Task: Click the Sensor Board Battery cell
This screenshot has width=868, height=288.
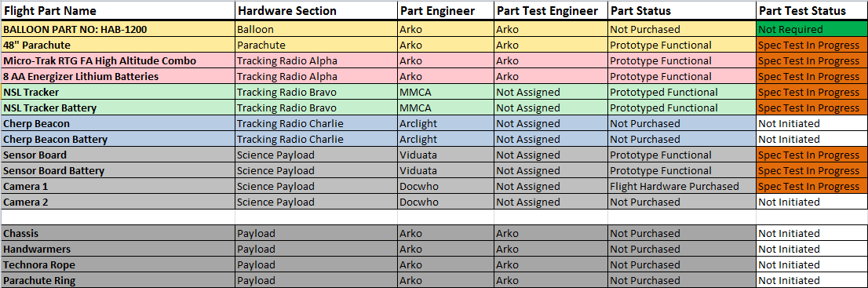Action: (x=118, y=170)
